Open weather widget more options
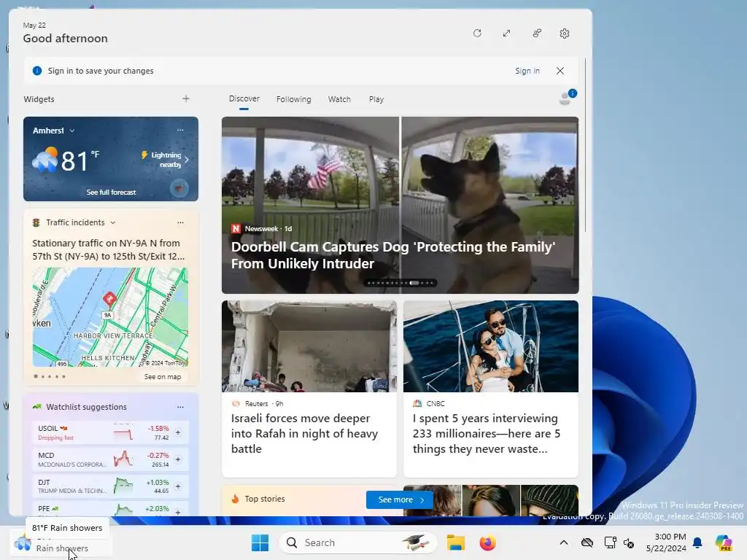The image size is (747, 560). pos(180,130)
